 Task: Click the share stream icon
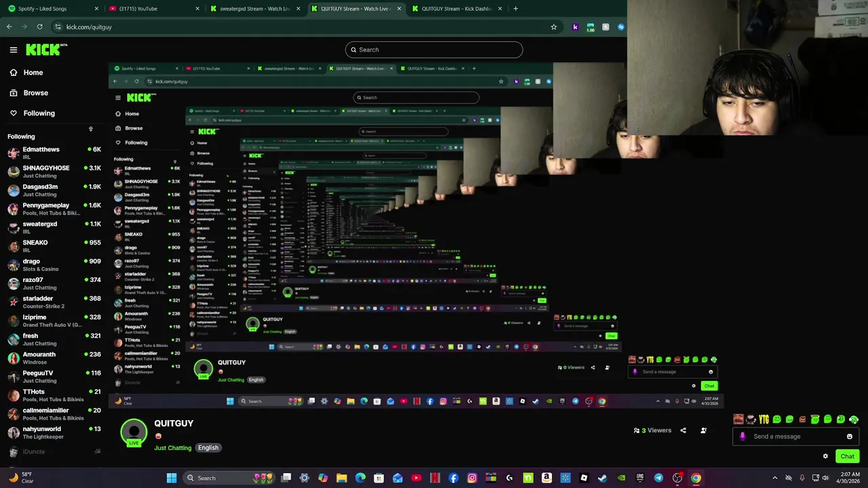[x=683, y=430]
